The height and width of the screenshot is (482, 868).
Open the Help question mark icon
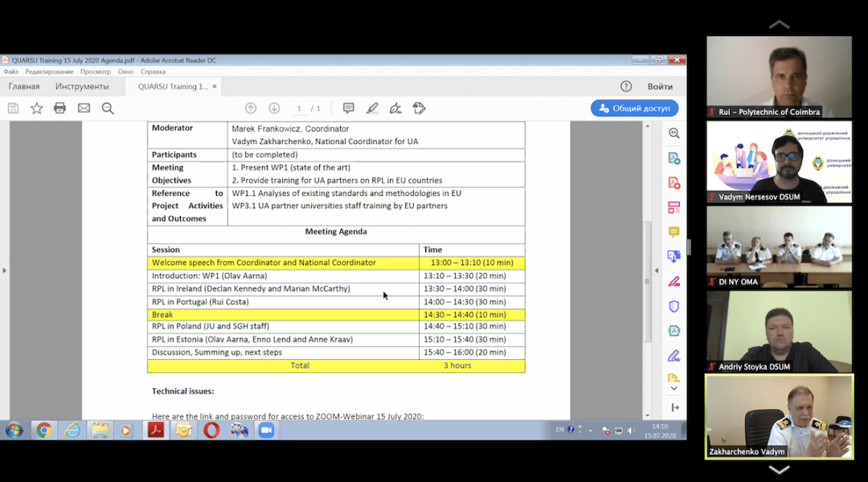[x=626, y=87]
